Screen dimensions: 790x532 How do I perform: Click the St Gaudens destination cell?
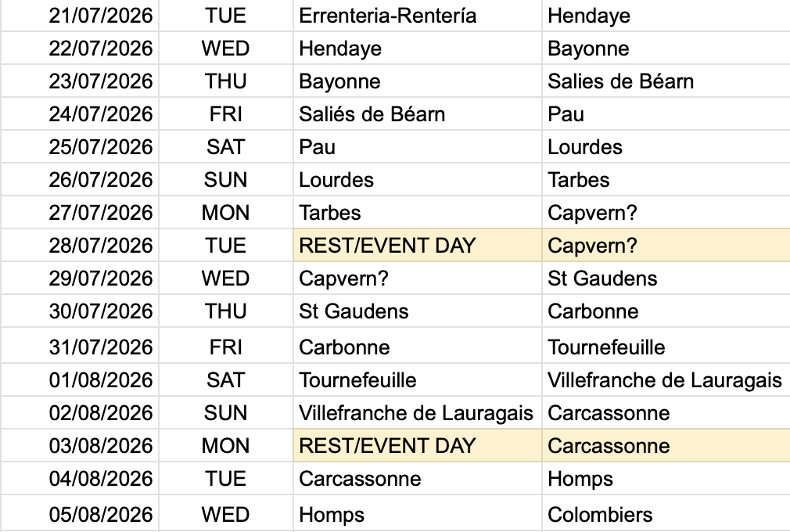coord(666,278)
